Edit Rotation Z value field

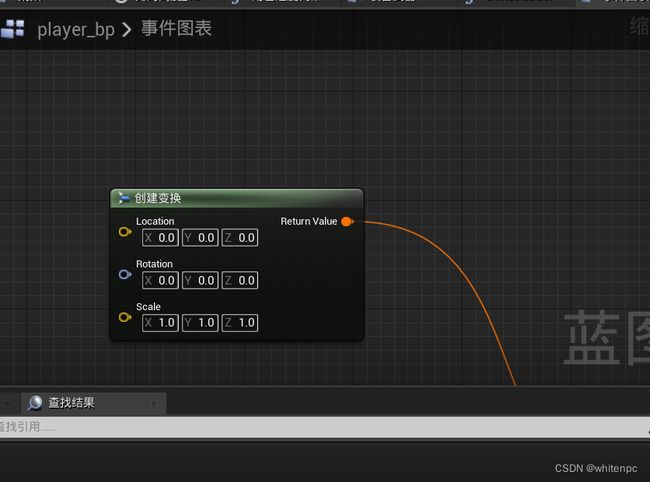pyautogui.click(x=240, y=281)
